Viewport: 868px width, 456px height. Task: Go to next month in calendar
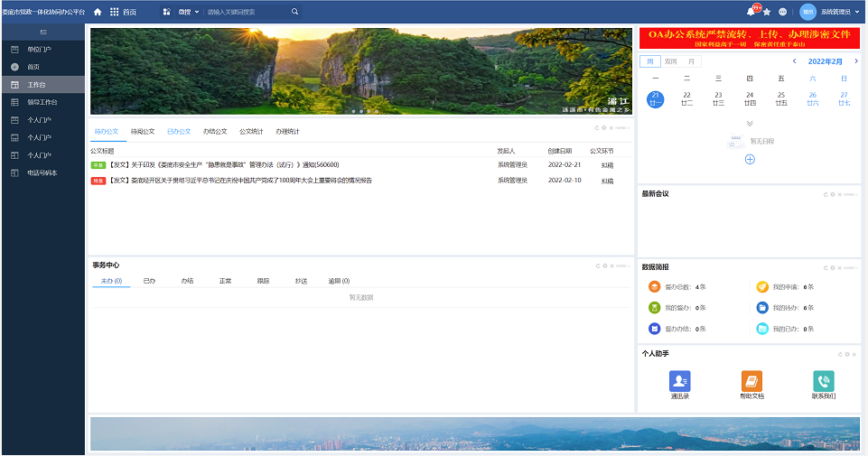pyautogui.click(x=856, y=61)
